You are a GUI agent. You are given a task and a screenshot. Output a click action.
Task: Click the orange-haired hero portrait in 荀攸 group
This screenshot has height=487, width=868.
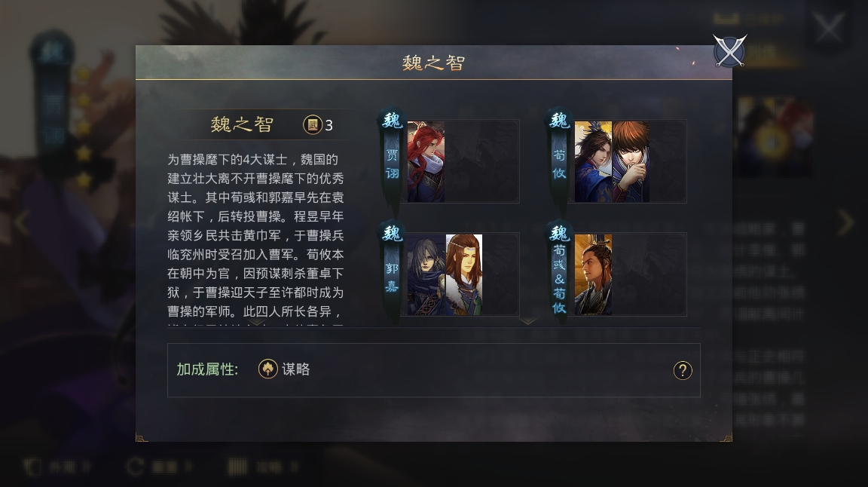(x=631, y=161)
